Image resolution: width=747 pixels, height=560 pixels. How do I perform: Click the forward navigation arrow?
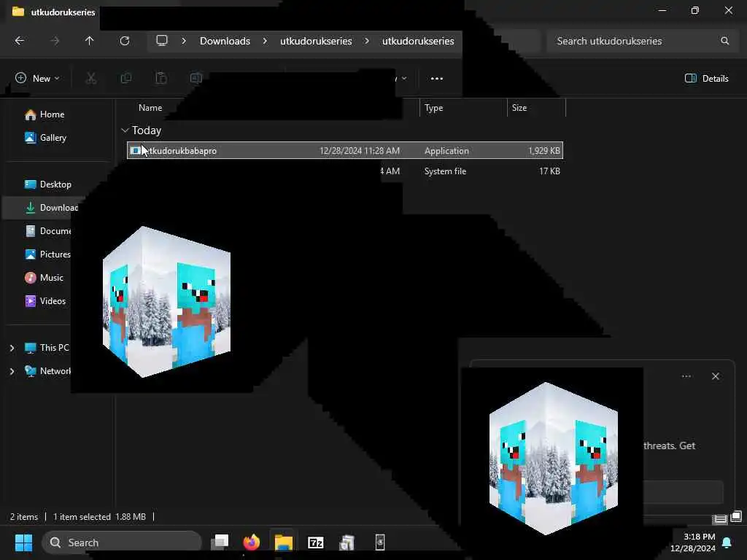coord(55,41)
